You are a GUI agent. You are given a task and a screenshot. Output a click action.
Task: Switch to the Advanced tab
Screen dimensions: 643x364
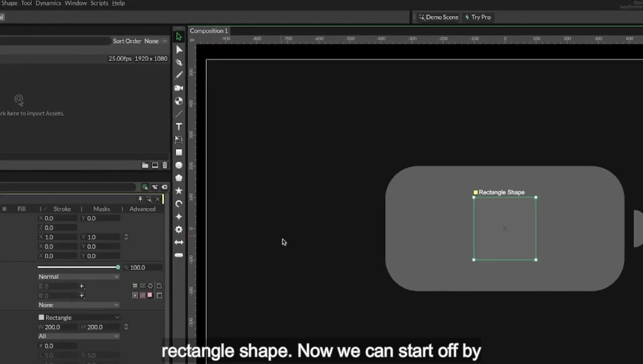142,209
